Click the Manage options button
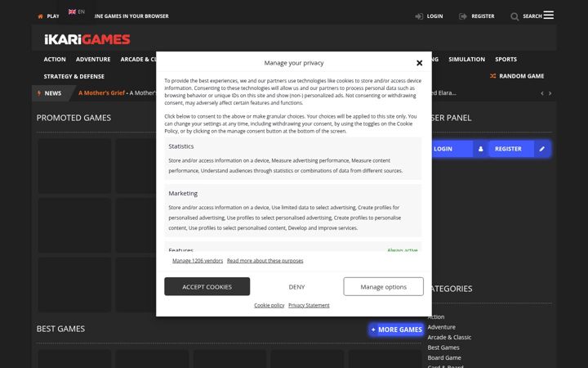This screenshot has width=588, height=368. (x=383, y=286)
